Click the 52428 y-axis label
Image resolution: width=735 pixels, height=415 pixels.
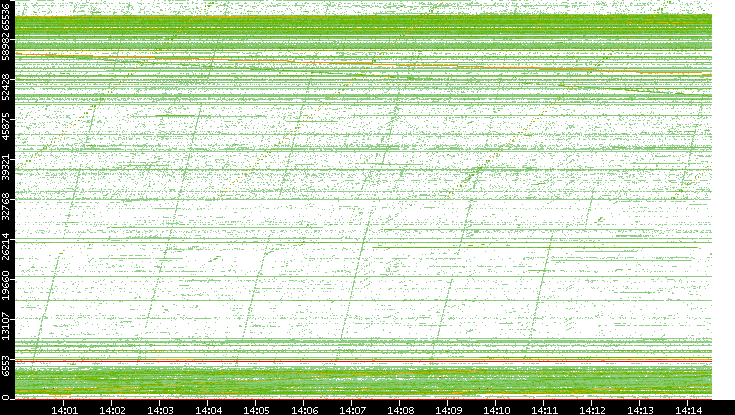click(5, 86)
